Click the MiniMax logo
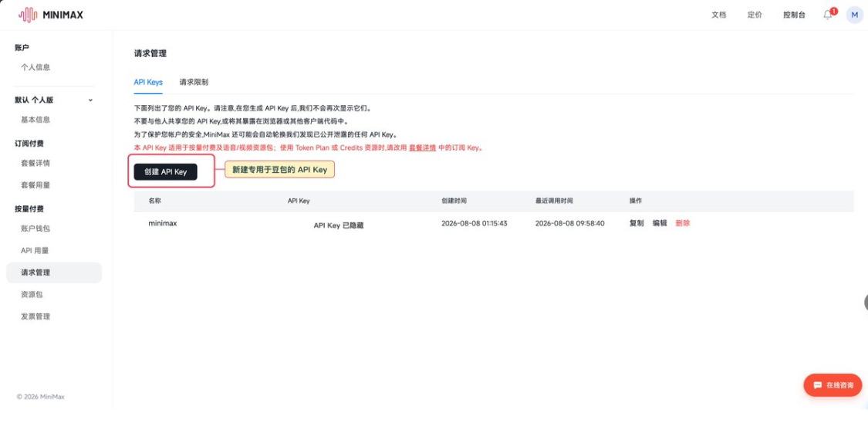 [50, 15]
